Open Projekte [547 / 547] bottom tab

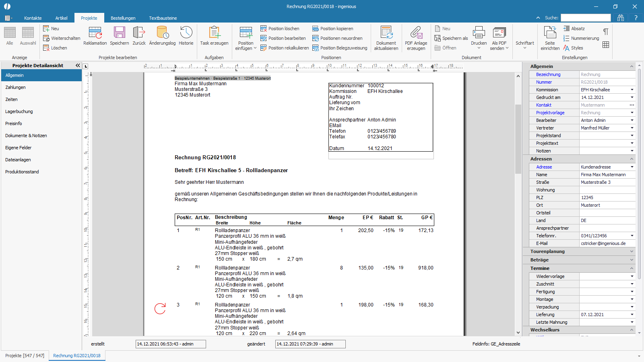click(x=25, y=356)
